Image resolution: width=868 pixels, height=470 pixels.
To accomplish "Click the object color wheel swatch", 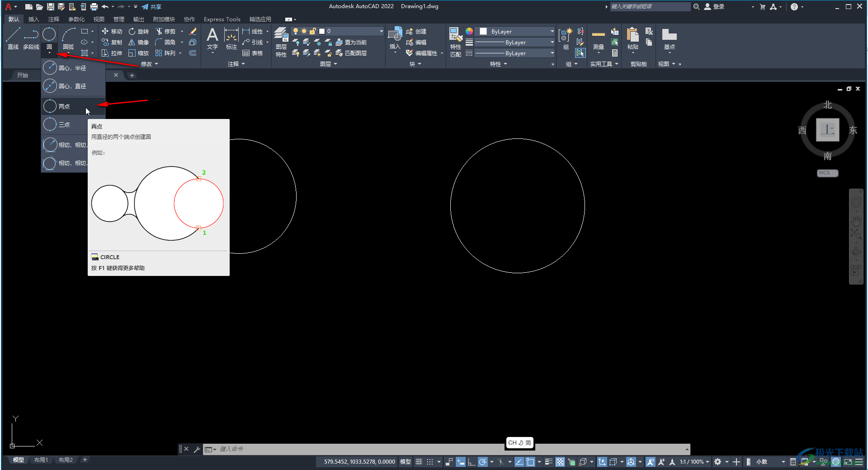I will tap(469, 31).
